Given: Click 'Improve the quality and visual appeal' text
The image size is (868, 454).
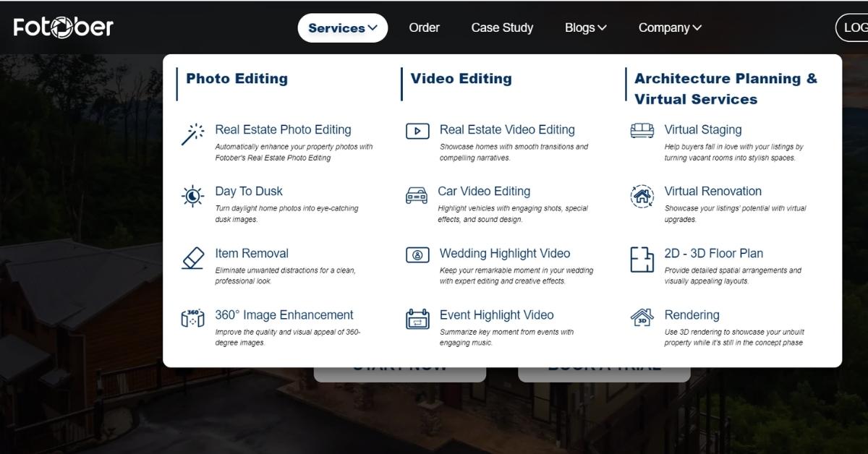Looking at the screenshot, I should tap(287, 337).
